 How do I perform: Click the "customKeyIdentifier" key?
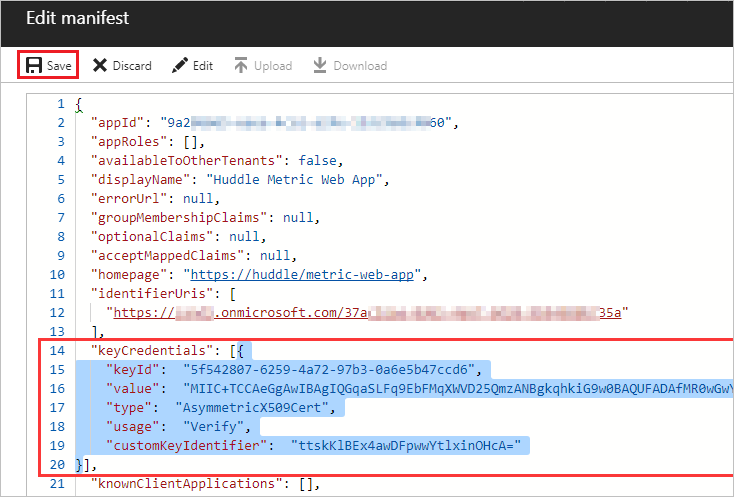186,446
